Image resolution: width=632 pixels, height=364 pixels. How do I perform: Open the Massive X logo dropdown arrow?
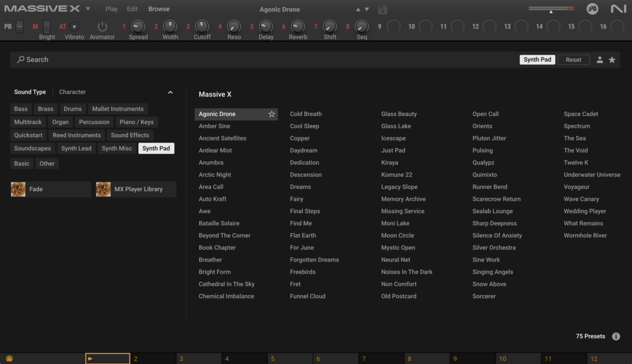(87, 8)
